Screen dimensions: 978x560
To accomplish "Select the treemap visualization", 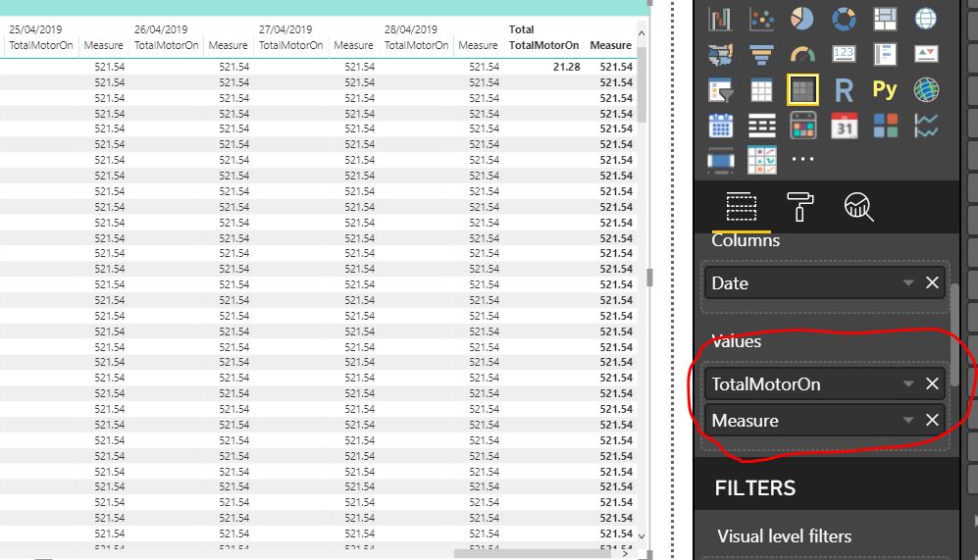I will [885, 19].
